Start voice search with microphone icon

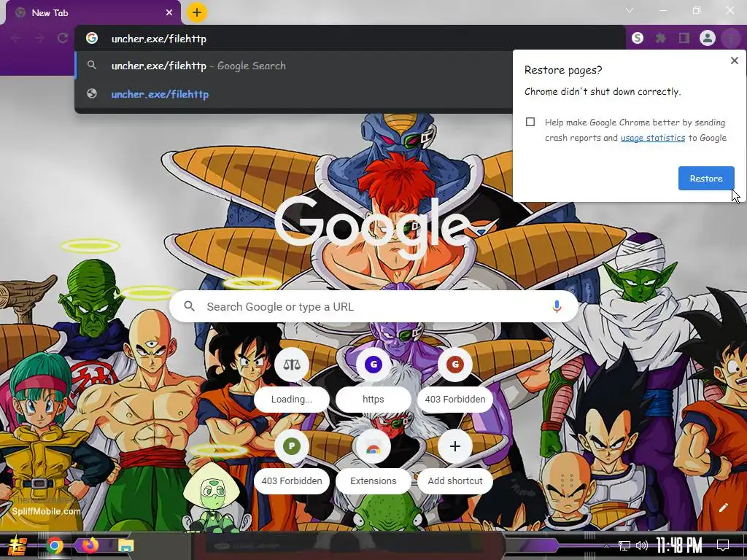point(557,307)
